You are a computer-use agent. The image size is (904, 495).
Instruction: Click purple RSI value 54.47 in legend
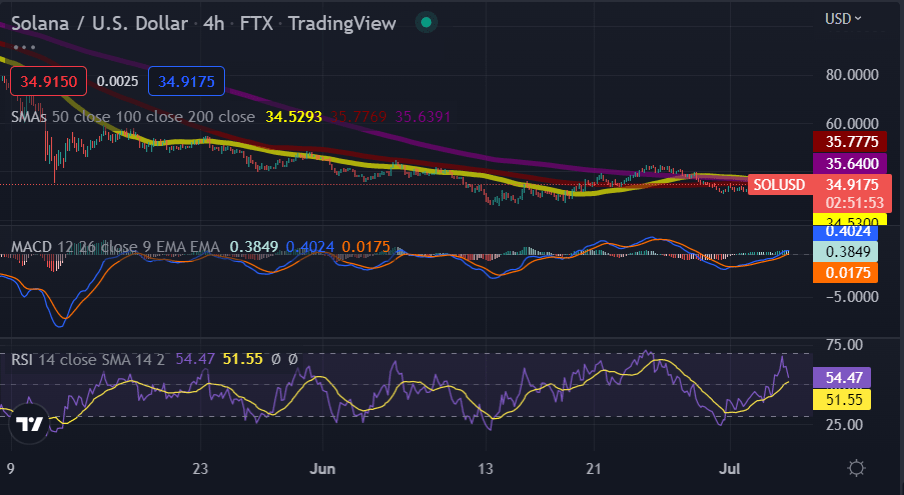pyautogui.click(x=195, y=359)
